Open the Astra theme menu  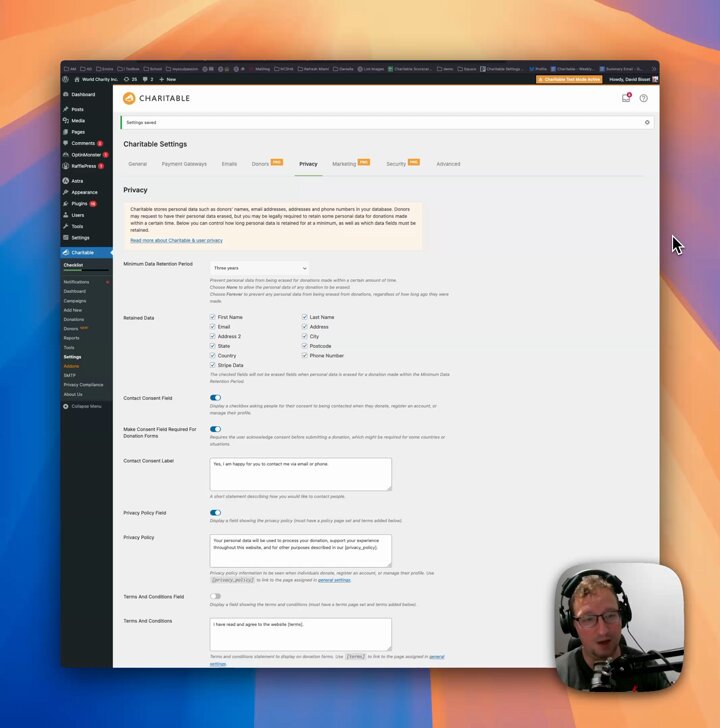coord(77,181)
